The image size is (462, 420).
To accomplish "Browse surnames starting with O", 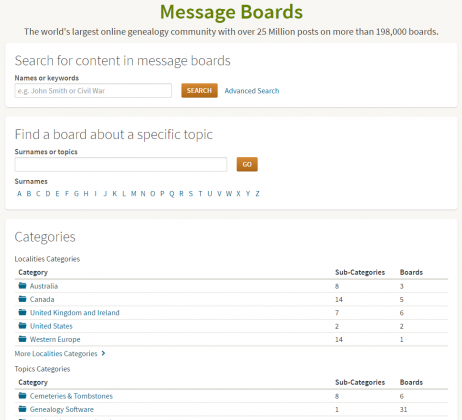I will 153,194.
